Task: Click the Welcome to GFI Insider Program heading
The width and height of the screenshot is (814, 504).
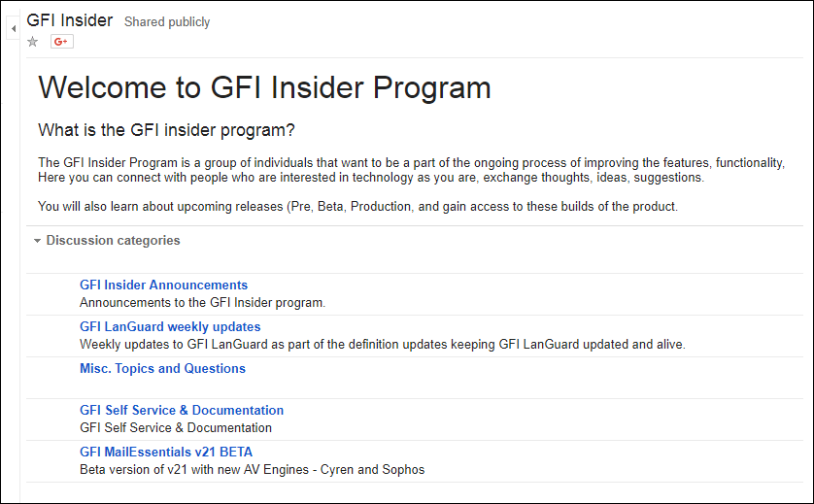Action: 264,87
